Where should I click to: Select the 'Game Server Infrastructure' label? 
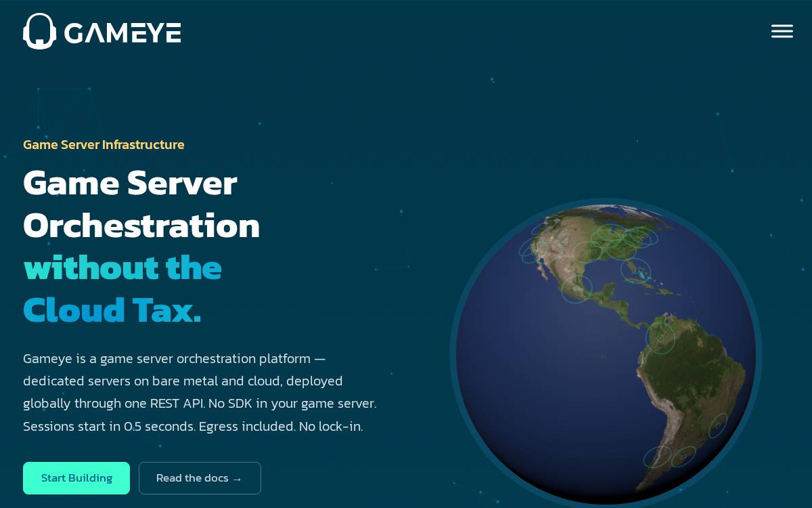tap(104, 144)
